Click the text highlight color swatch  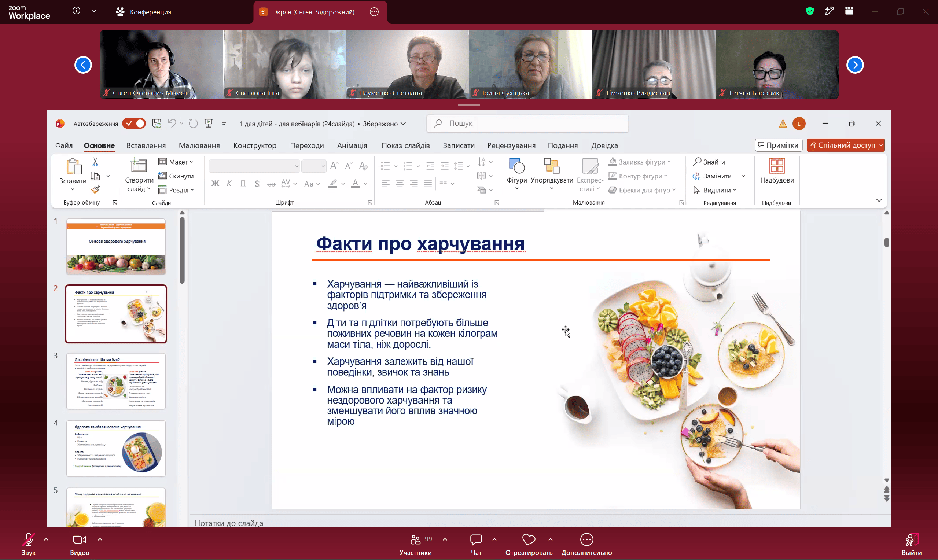333,184
